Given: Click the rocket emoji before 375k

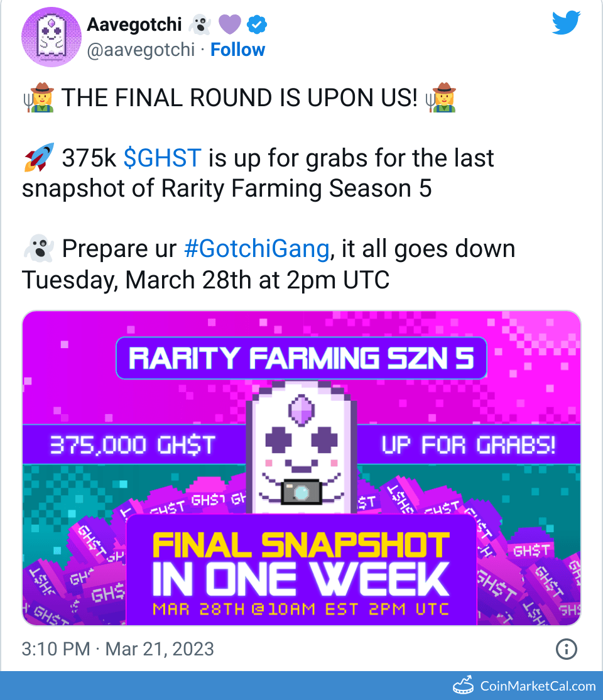Looking at the screenshot, I should point(36,158).
